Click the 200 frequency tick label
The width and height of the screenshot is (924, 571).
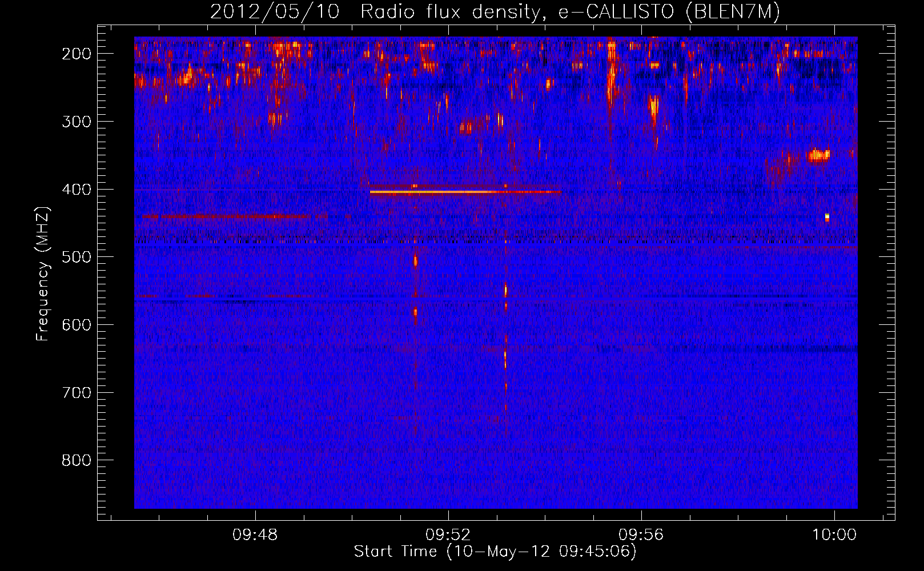pyautogui.click(x=77, y=54)
